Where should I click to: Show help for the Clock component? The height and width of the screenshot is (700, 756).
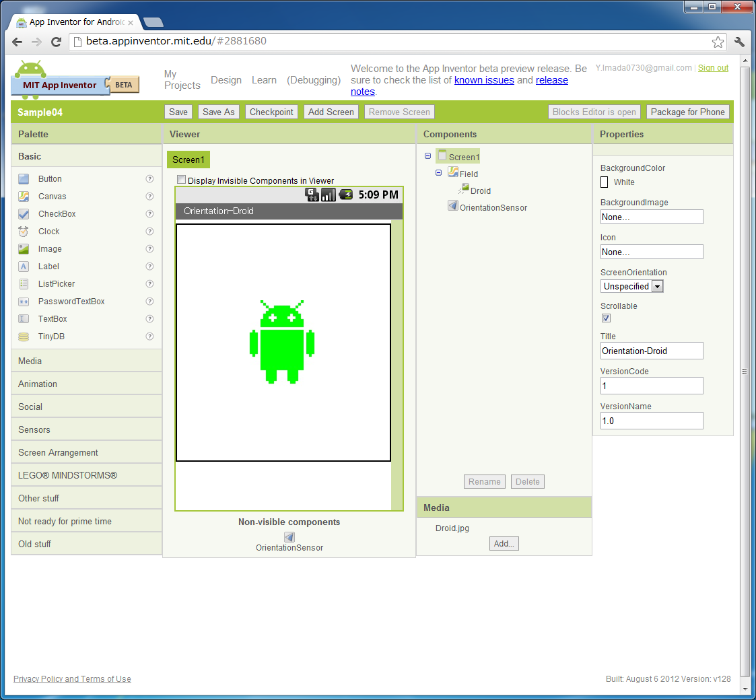[x=149, y=232]
